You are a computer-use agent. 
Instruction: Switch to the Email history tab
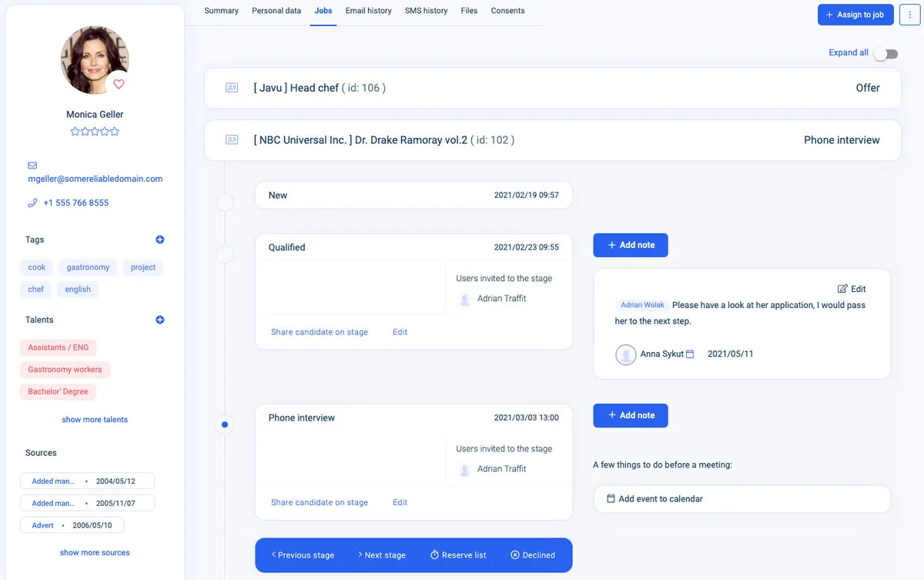coord(368,11)
